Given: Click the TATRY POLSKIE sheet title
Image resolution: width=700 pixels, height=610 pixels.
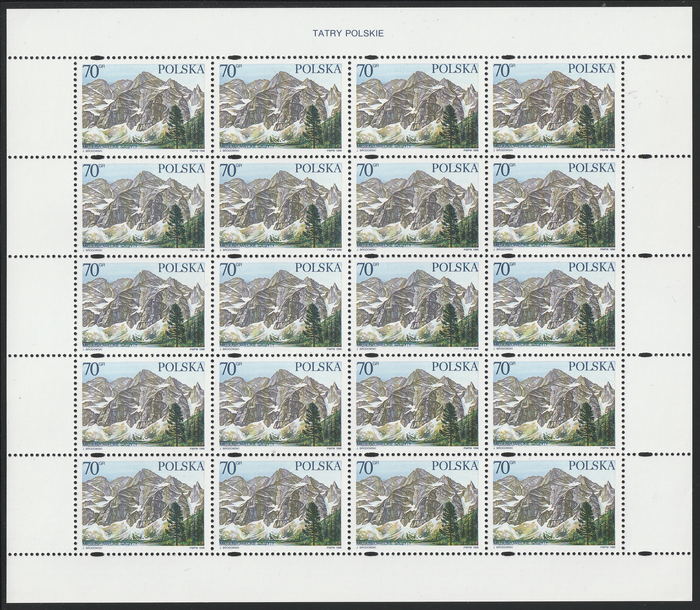Looking at the screenshot, I should (348, 33).
